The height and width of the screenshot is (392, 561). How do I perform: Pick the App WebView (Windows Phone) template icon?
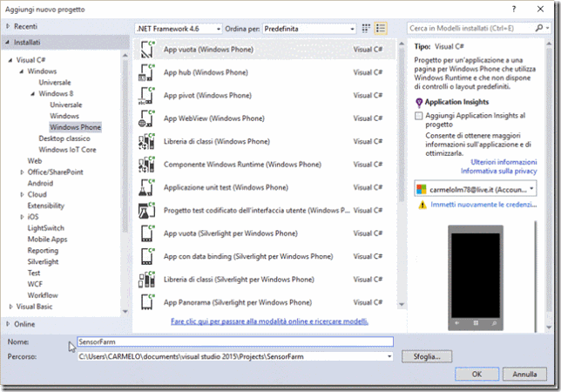[146, 118]
